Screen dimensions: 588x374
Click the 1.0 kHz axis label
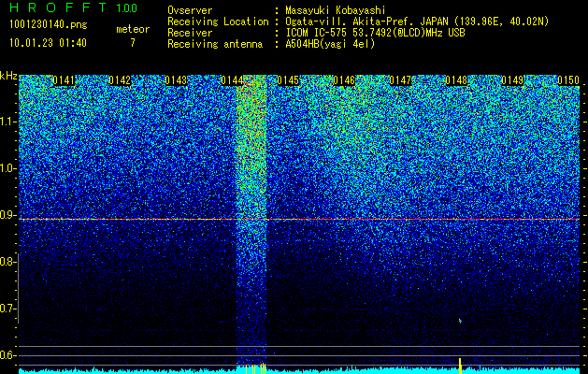(7, 168)
